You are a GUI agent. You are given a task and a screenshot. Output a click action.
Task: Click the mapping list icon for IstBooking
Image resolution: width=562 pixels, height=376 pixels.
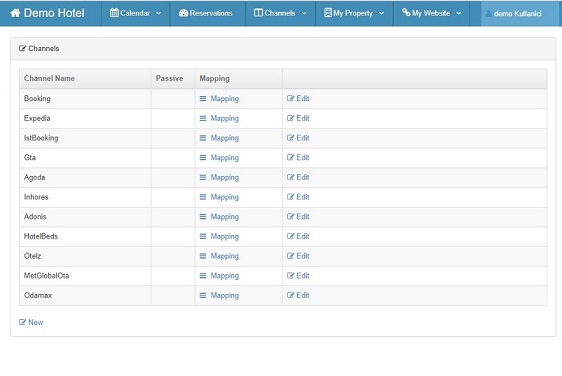203,138
